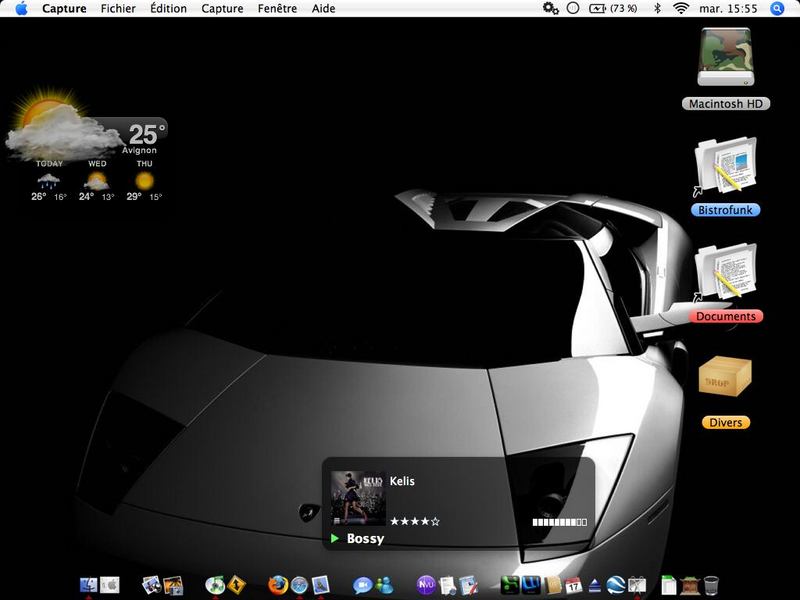Screen dimensions: 800x600
Task: Click the green play indicator beside Bossy
Action: click(335, 539)
